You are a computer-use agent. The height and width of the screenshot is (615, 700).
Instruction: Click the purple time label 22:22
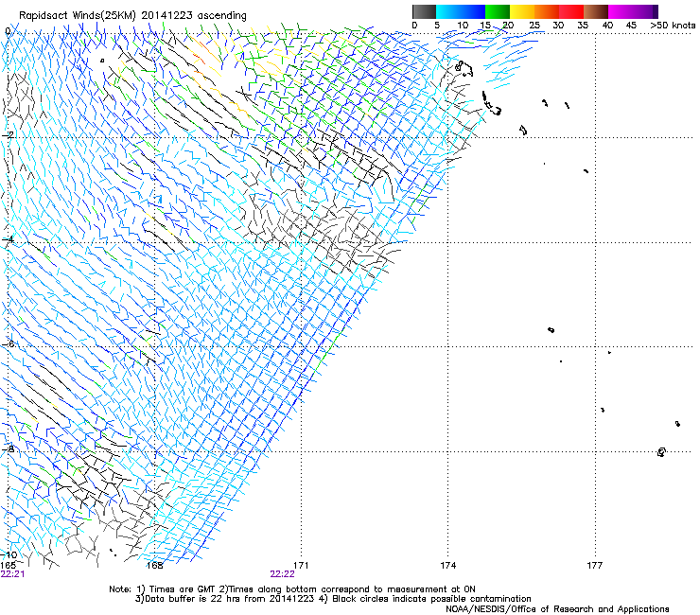pos(282,574)
